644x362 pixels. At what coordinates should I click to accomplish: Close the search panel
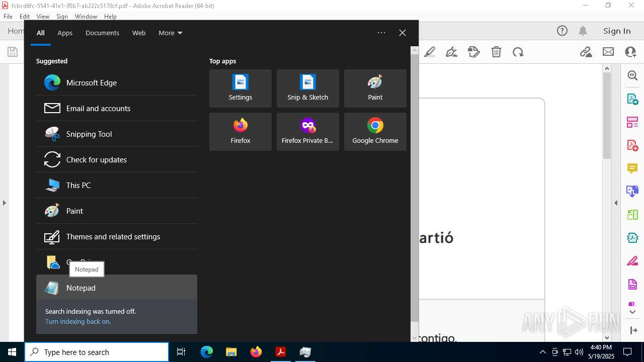point(403,33)
